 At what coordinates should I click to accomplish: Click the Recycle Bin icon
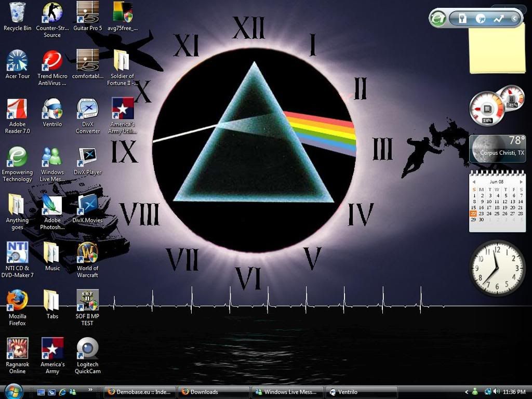tap(17, 13)
